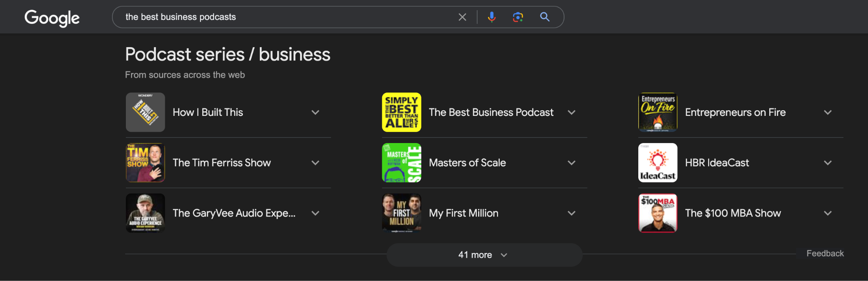This screenshot has height=281, width=868.
Task: Expand the My First Million chevron
Action: (571, 214)
